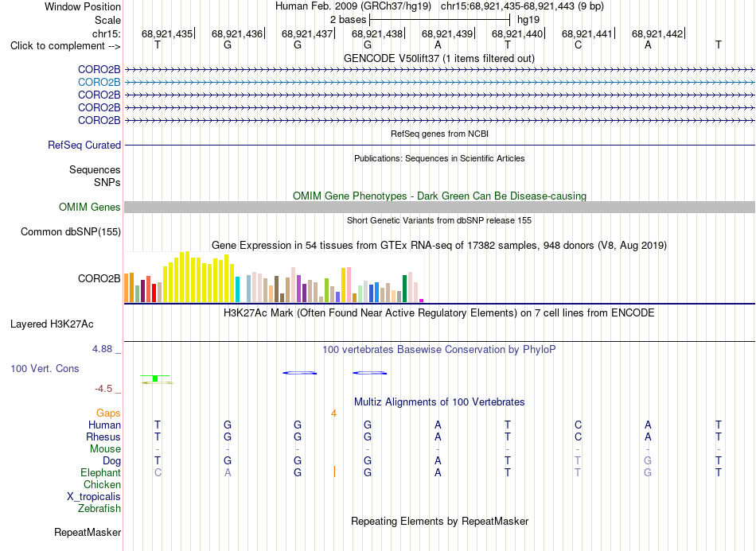The height and width of the screenshot is (551, 756).
Task: Click the 'hg19' label beside the scale bar
Action: coord(528,20)
